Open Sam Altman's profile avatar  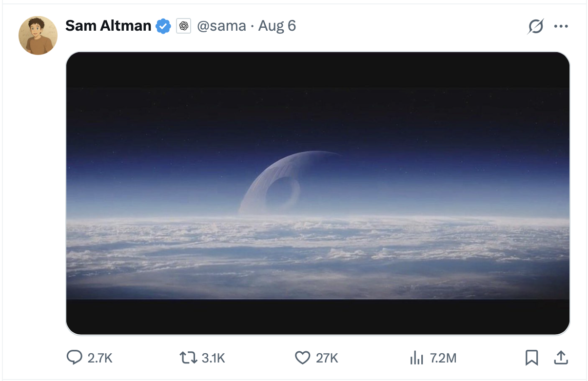38,35
